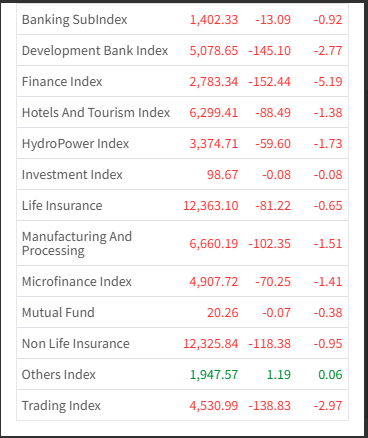
Task: Select the Mutual Fund row
Action: [x=182, y=313]
